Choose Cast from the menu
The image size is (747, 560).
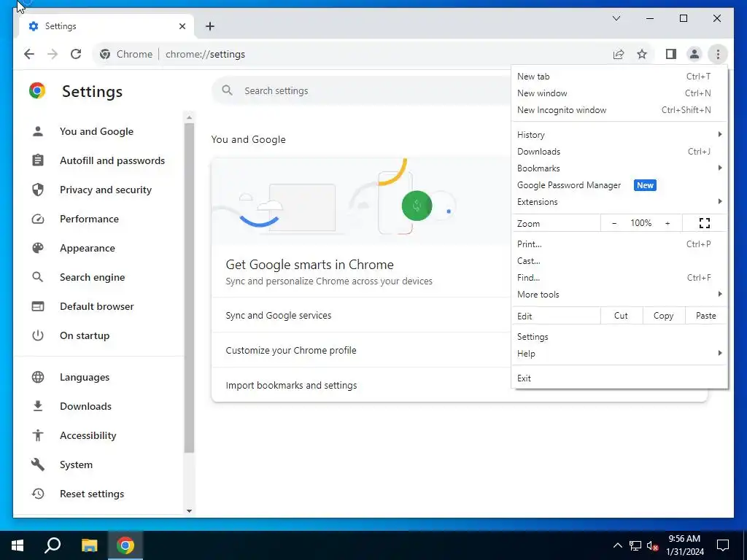(x=619, y=261)
